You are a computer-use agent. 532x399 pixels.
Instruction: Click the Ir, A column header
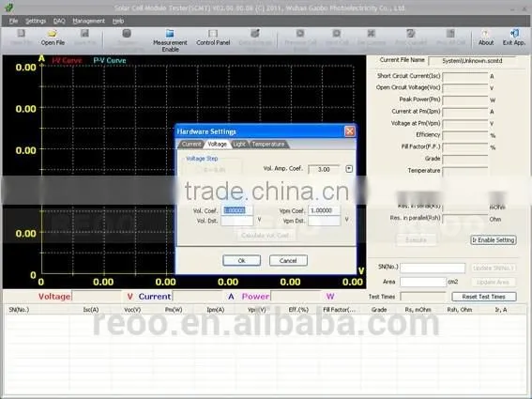[x=501, y=310]
